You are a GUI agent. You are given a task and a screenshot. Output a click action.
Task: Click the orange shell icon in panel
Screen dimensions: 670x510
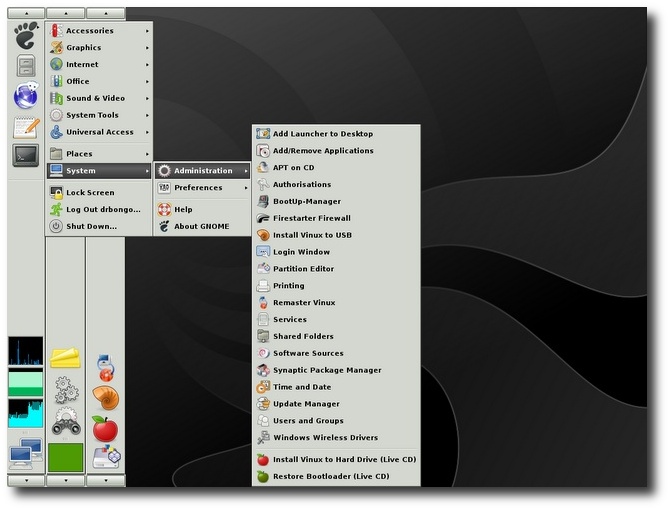click(106, 398)
